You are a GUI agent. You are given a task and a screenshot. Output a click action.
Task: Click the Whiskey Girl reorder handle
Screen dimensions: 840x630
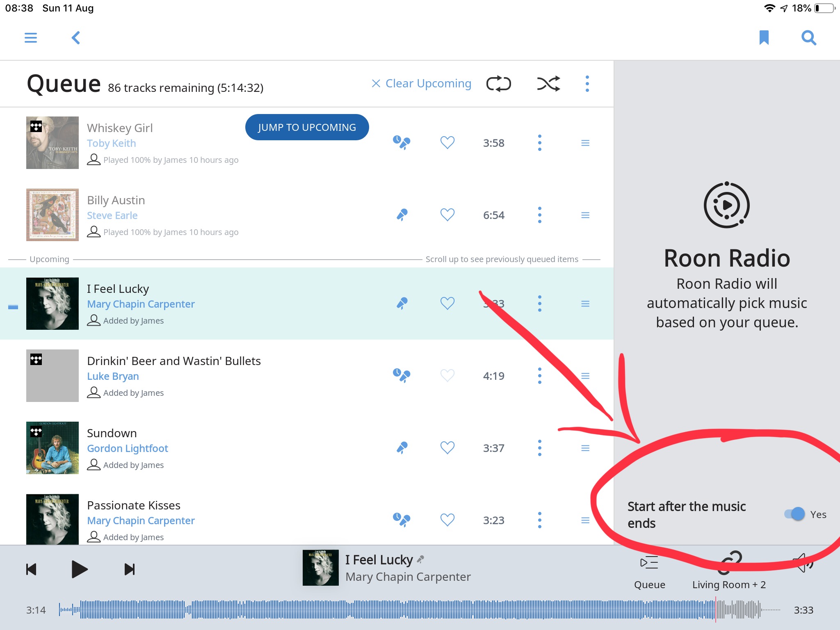pos(585,143)
